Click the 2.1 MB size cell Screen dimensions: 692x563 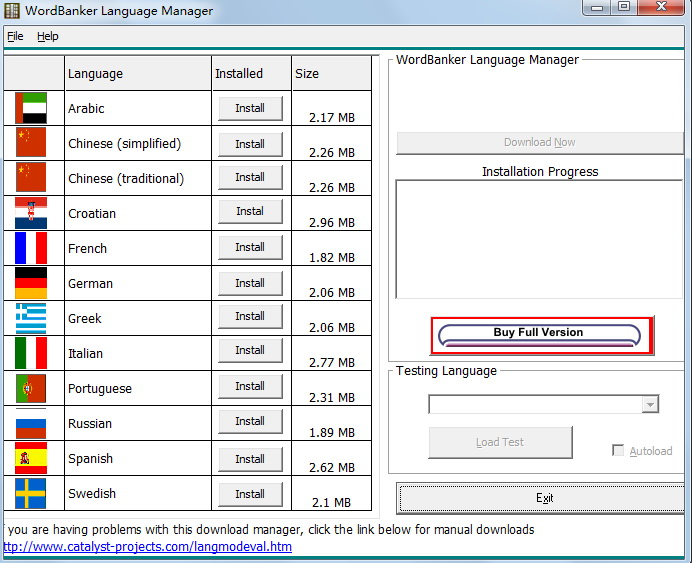[x=332, y=493]
